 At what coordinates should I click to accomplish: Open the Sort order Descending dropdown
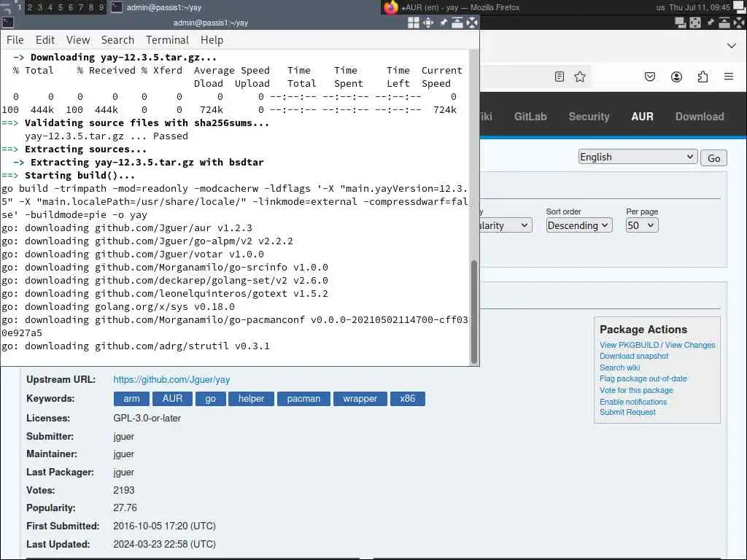578,225
